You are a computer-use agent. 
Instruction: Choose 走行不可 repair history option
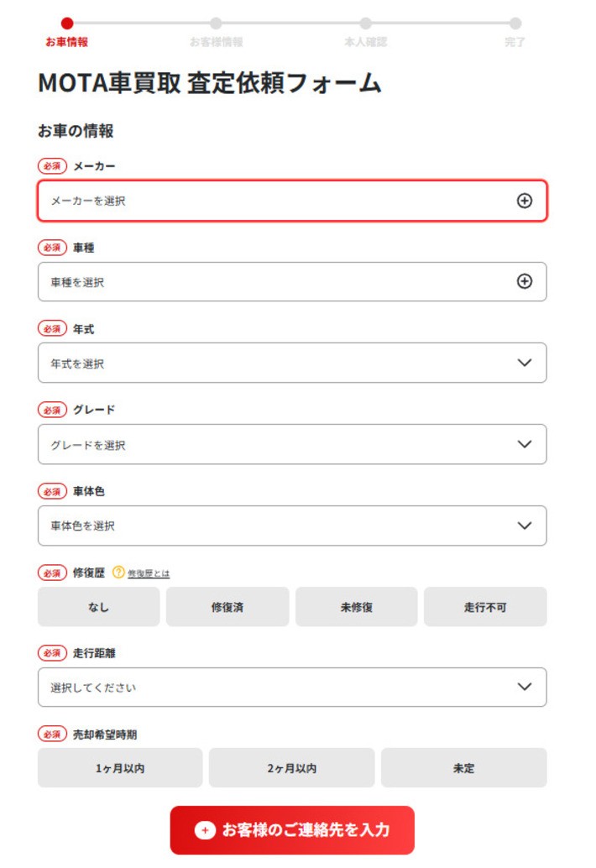(x=485, y=607)
